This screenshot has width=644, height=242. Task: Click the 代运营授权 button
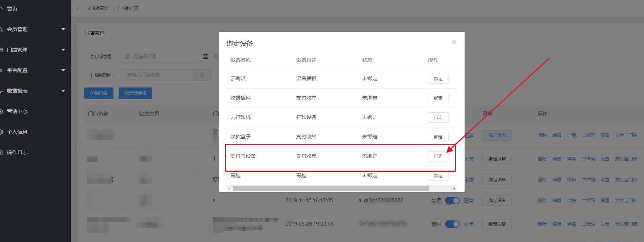click(x=135, y=93)
